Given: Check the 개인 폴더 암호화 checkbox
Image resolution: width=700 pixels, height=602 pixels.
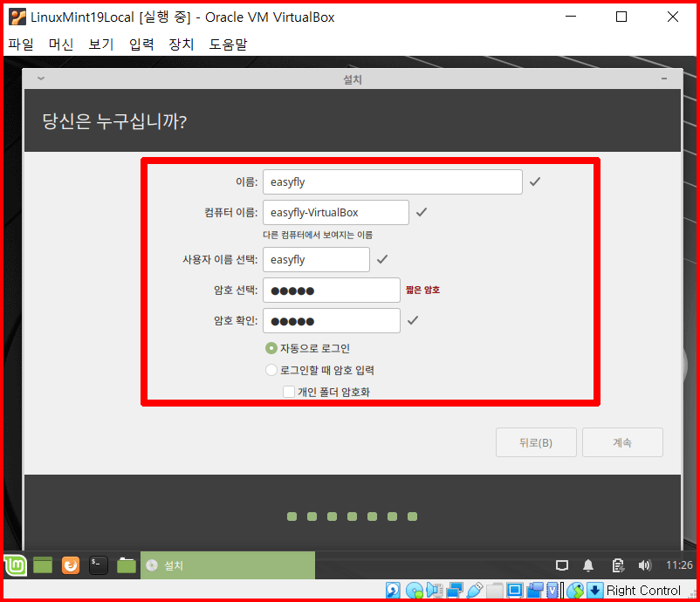Looking at the screenshot, I should pyautogui.click(x=289, y=392).
